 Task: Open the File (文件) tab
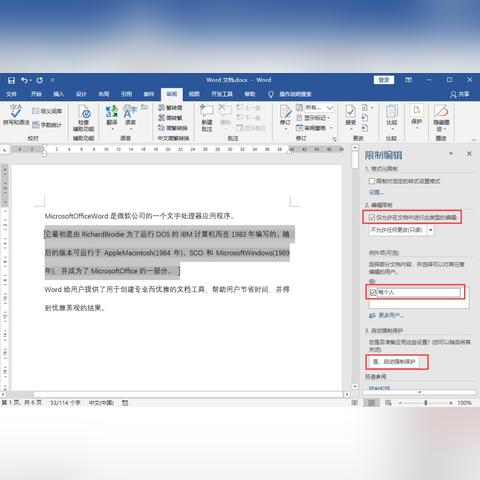11,94
